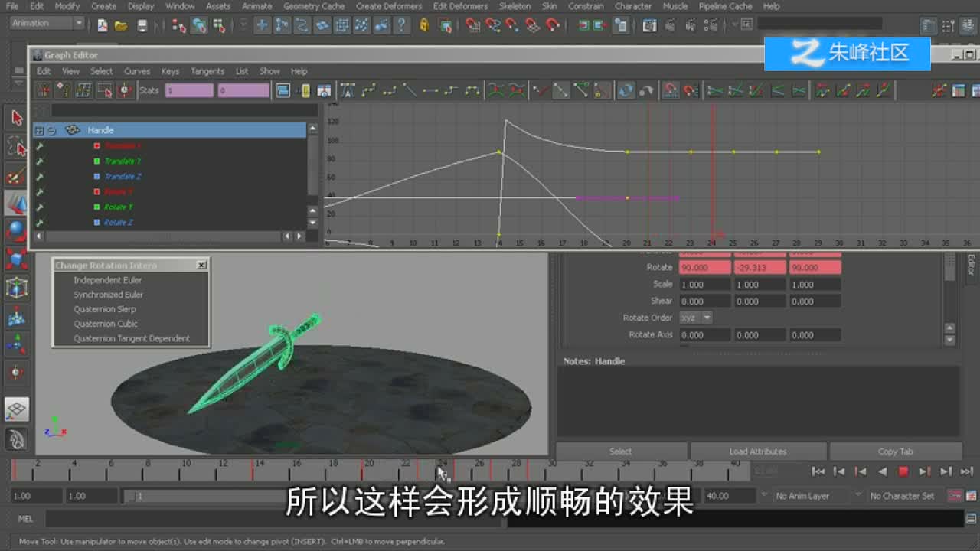Image resolution: width=980 pixels, height=551 pixels.
Task: Activate the Rotate tool sphere icon
Action: point(17,231)
